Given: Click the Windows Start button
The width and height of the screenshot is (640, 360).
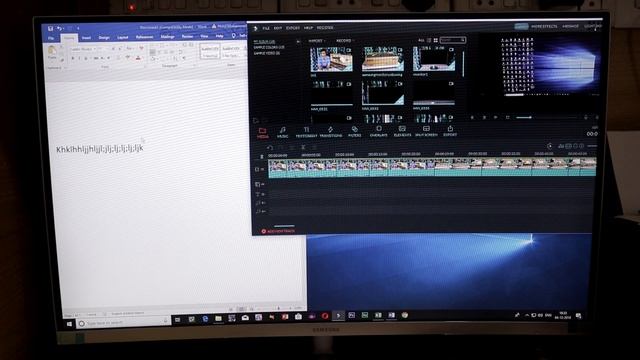Looking at the screenshot, I should (69, 324).
